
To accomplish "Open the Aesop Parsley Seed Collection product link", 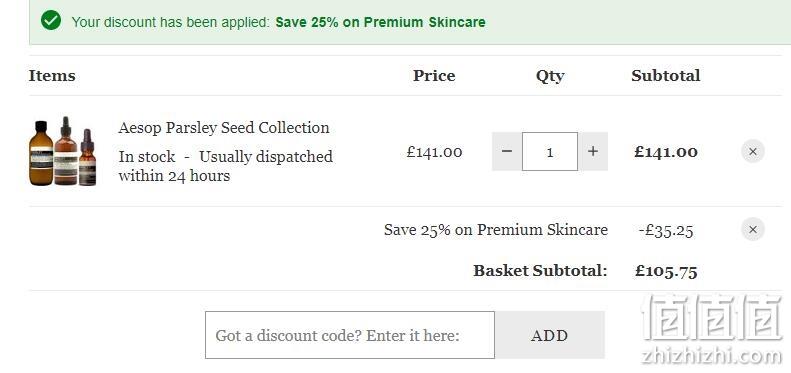I will [x=223, y=128].
